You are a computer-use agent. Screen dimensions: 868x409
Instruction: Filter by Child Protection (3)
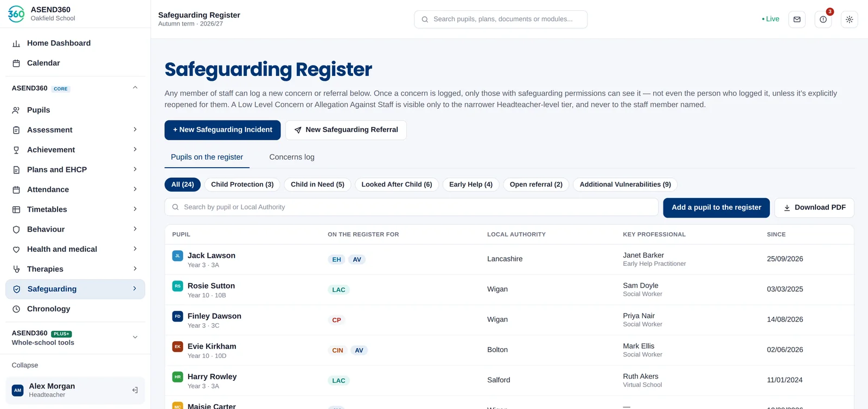[x=242, y=184]
